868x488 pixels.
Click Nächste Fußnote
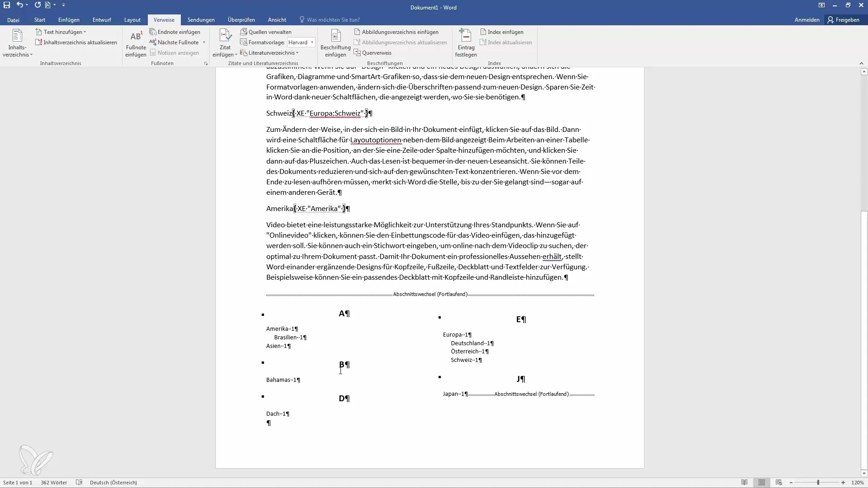[x=174, y=42]
